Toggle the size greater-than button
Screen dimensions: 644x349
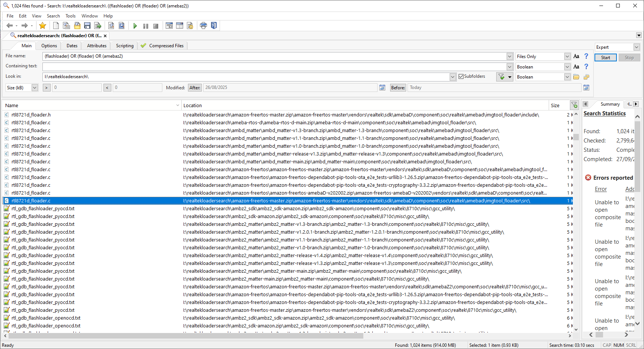[47, 88]
